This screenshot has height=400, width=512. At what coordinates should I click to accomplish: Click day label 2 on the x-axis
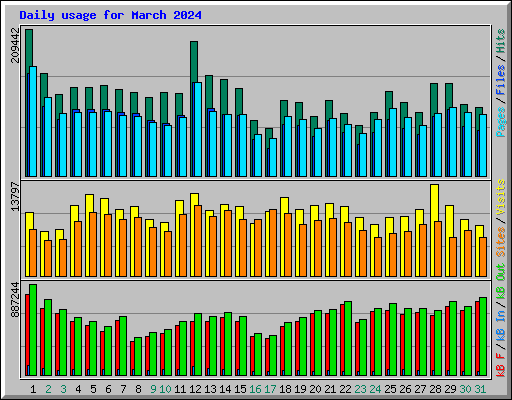pyautogui.click(x=48, y=389)
